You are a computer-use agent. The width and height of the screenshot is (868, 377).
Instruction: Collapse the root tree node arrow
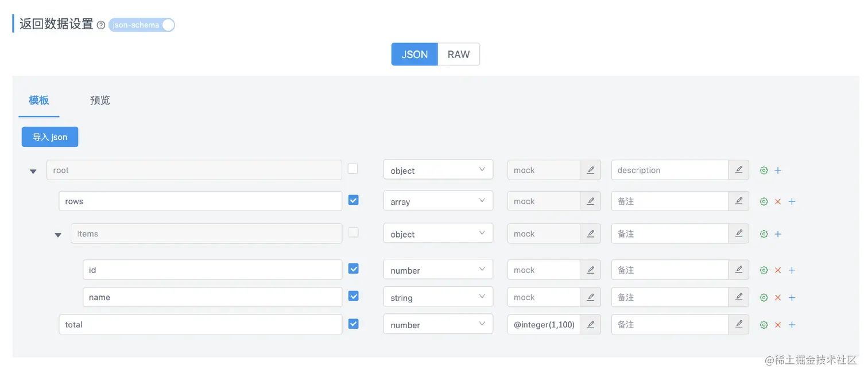coord(33,171)
